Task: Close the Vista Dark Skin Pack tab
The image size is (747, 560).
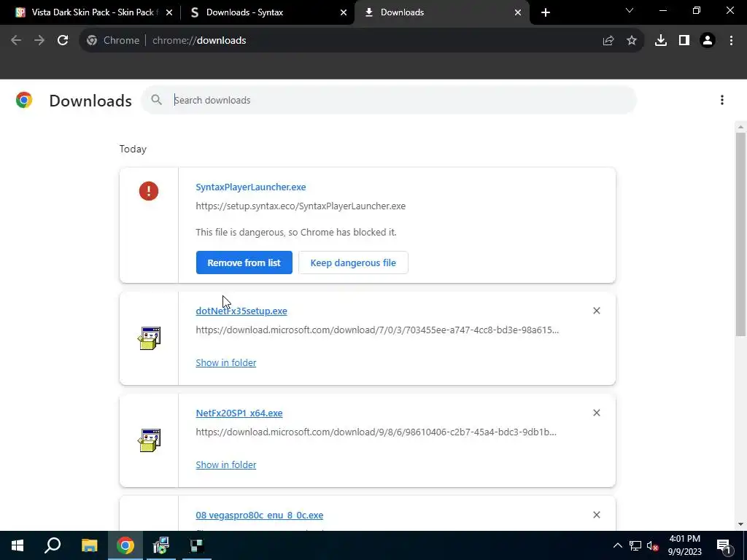Action: tap(169, 12)
